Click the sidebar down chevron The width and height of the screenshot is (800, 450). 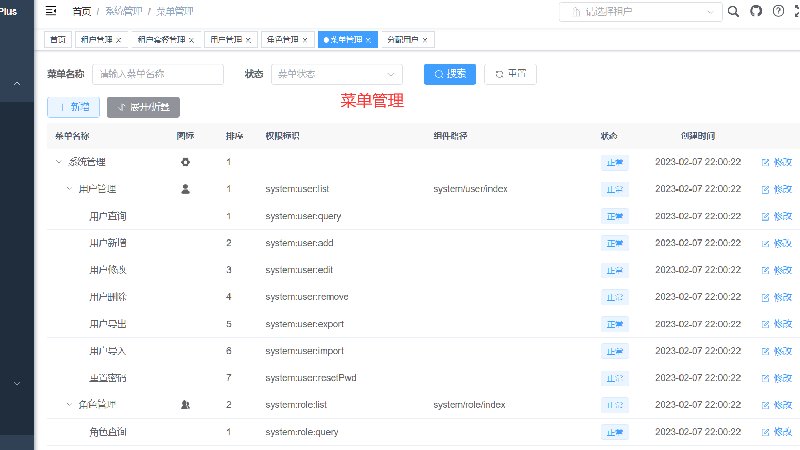[17, 383]
